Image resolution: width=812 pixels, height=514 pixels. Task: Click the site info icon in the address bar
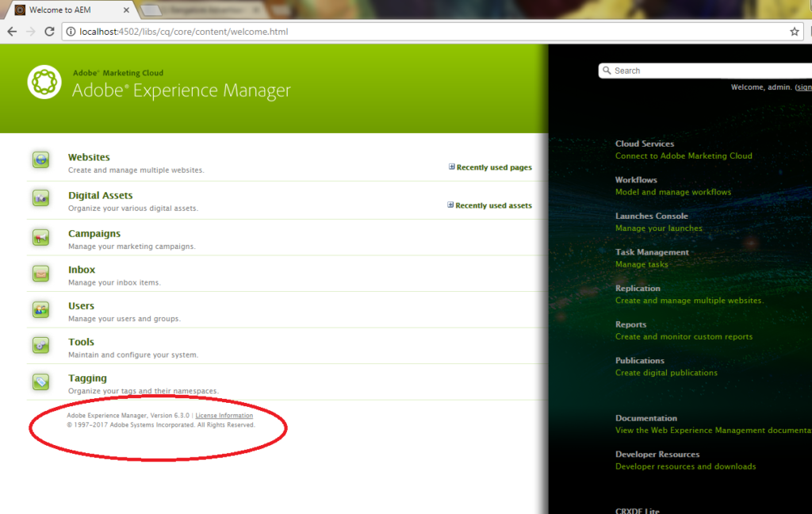pyautogui.click(x=71, y=32)
